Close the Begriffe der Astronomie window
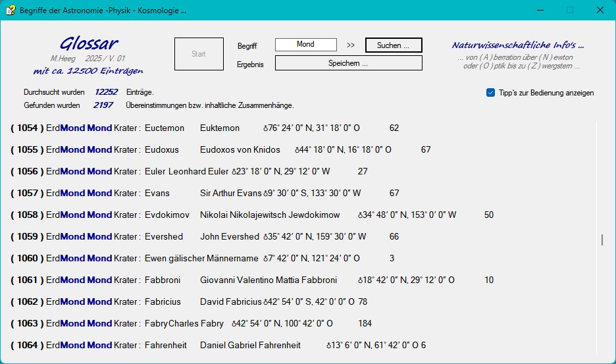The width and height of the screenshot is (616, 364). point(600,10)
